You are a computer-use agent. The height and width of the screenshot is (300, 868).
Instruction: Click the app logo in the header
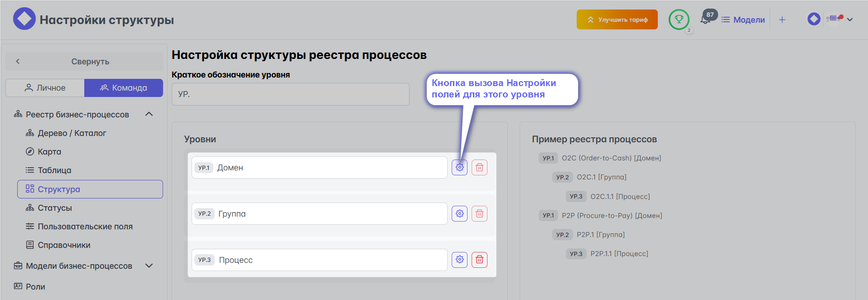point(24,19)
